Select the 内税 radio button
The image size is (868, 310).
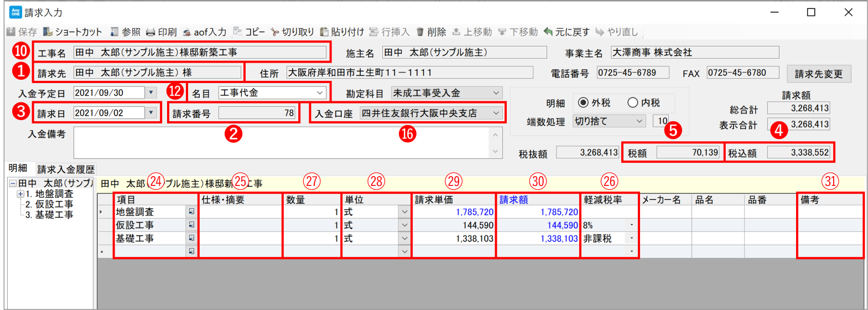[x=633, y=102]
